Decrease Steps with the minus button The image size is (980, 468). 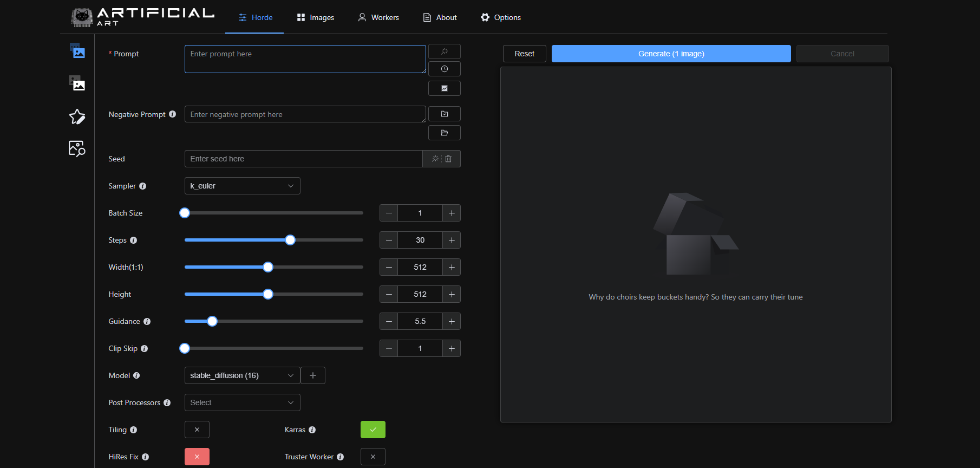[389, 240]
